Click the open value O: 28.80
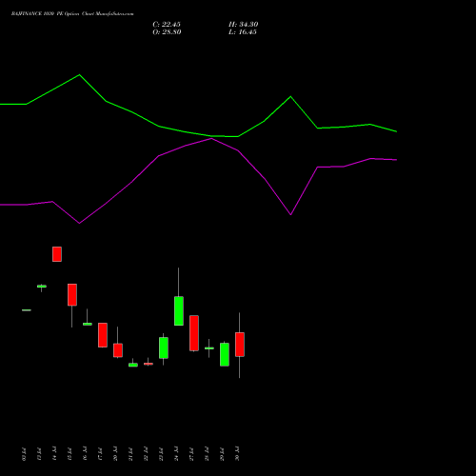Viewport: 476px width, 476px height. tap(167, 32)
